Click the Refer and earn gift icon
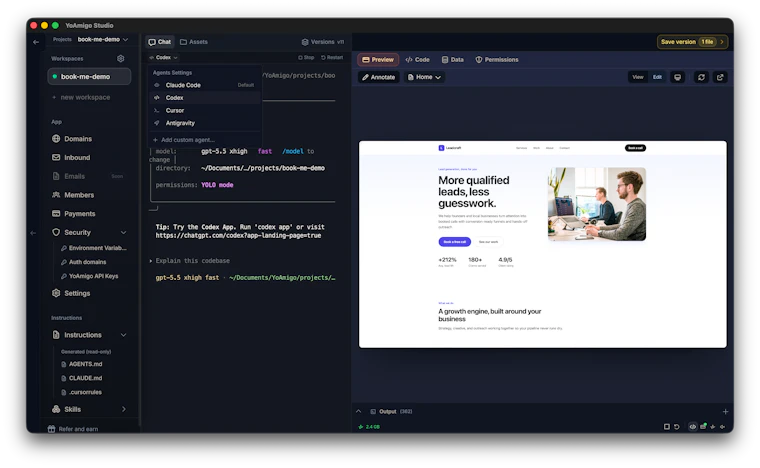760x468 pixels. (x=51, y=429)
